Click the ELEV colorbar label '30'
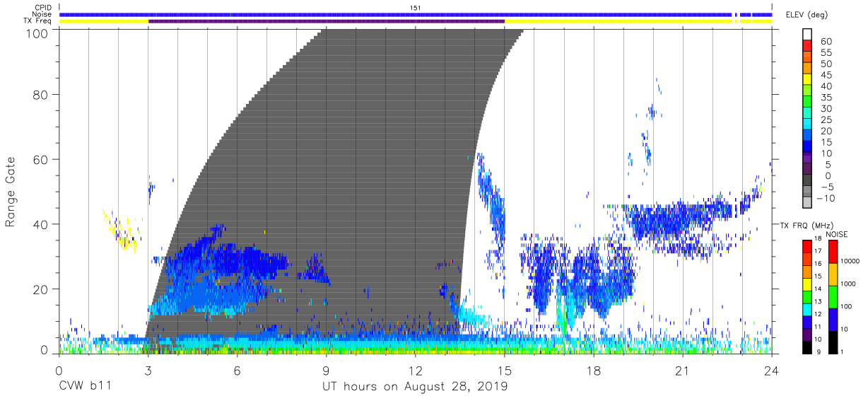This screenshot has width=868, height=401. coord(826,109)
